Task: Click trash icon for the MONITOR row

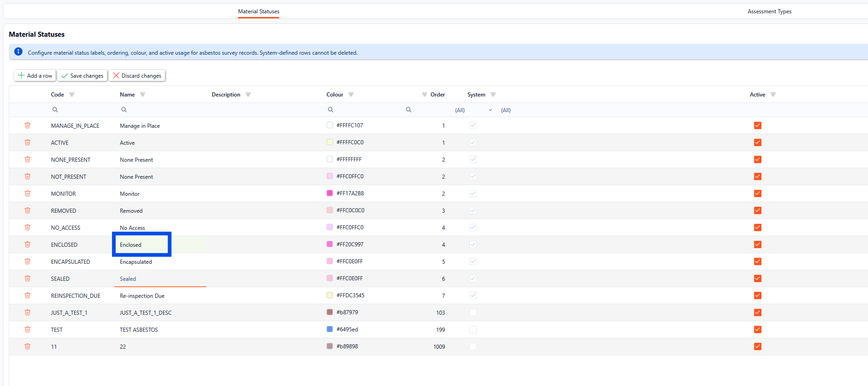Action: [x=28, y=193]
